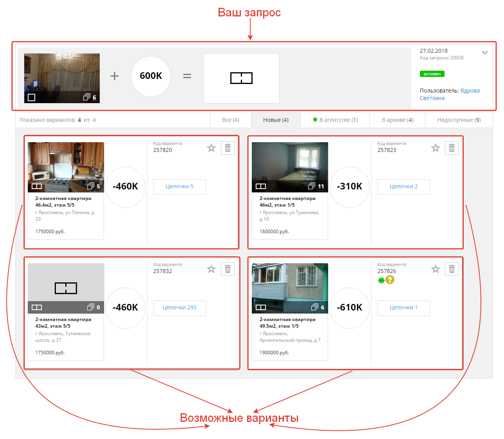Switch to the Все (4) tab
The width and height of the screenshot is (504, 439).
tap(230, 120)
